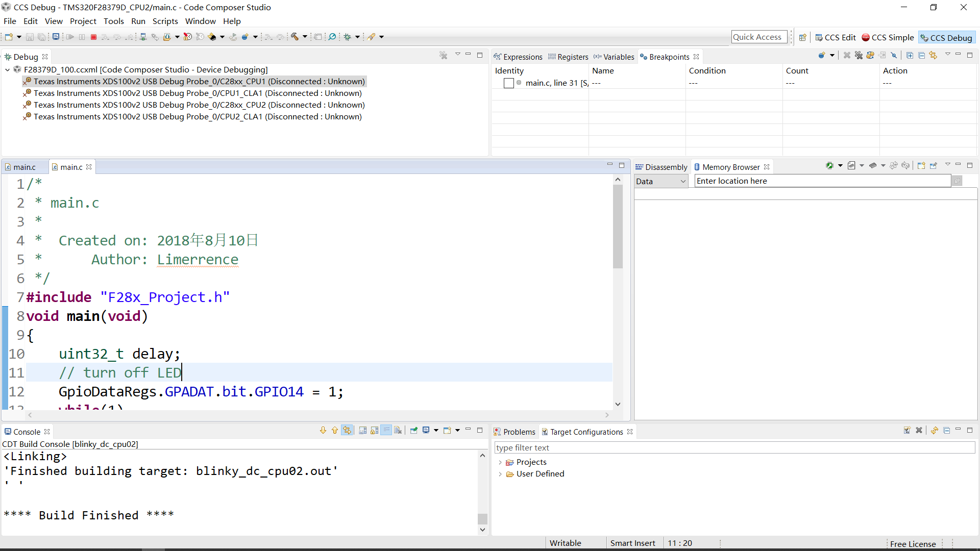Click the editor horizontal scroll right arrow
980x551 pixels.
[607, 415]
